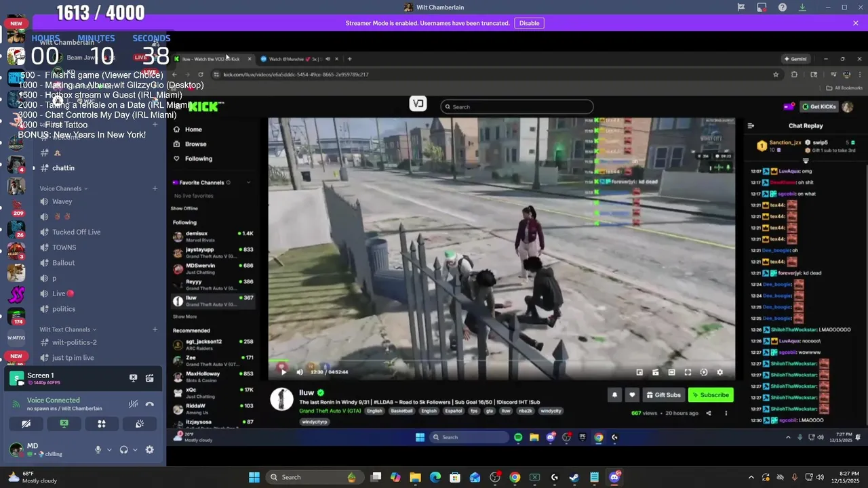Open Discord help question-mark icon

point(783,7)
